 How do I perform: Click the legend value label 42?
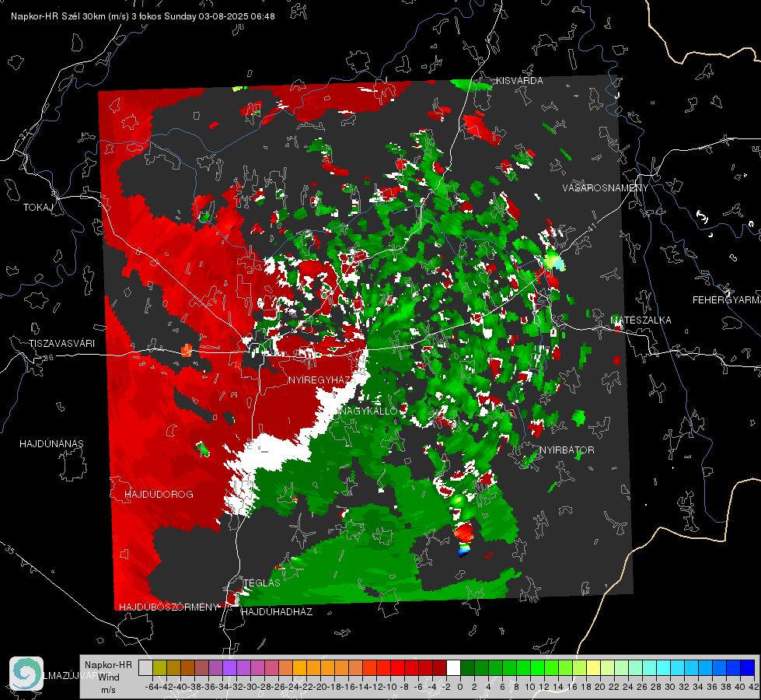[x=754, y=687]
